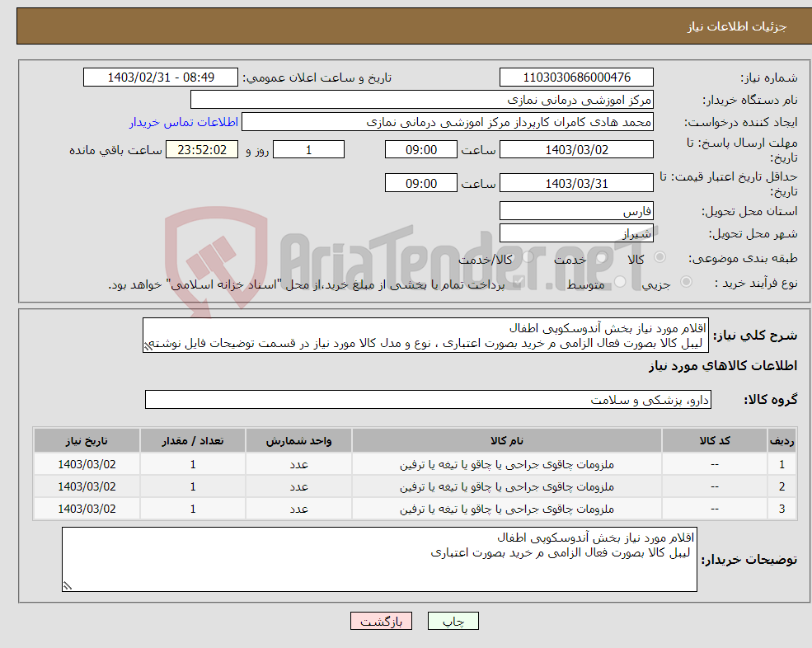Click the تعداد / مقدار column header
Screen dimensions: 812x648
193,441
